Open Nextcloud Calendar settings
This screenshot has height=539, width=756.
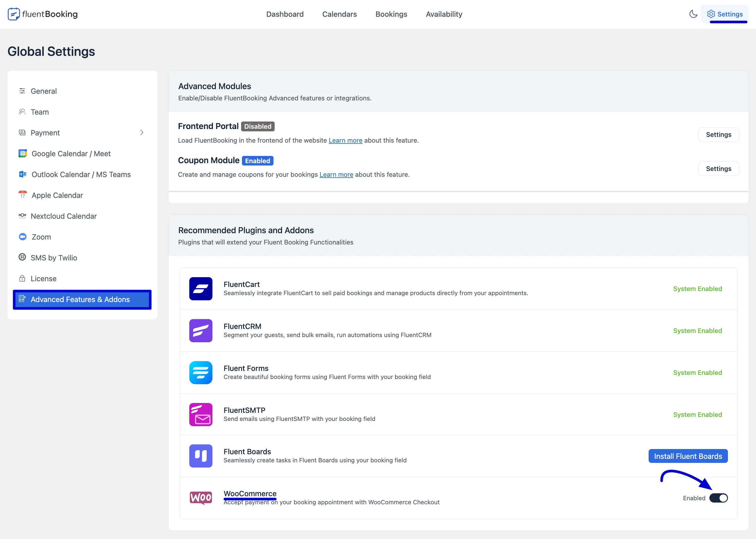pyautogui.click(x=82, y=216)
